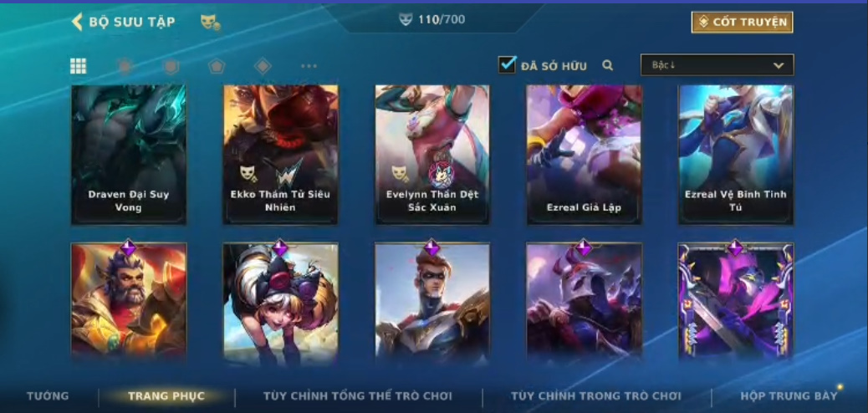
Task: Select the diamond rarity filter icon
Action: point(263,66)
